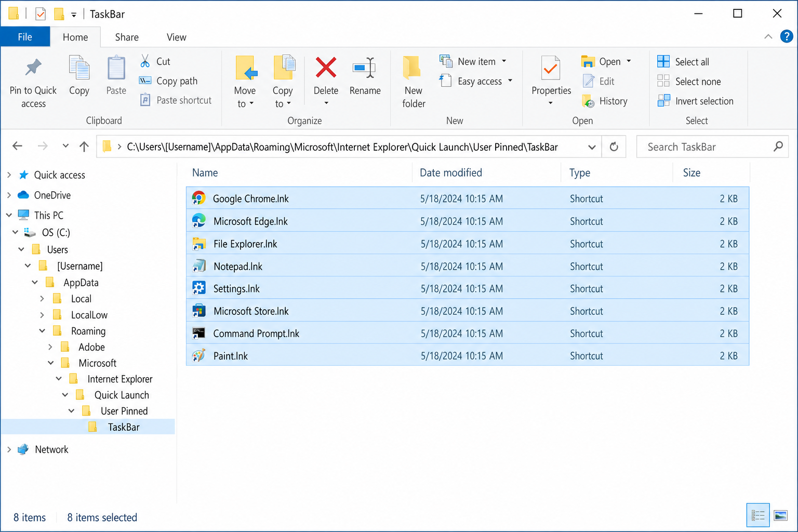Viewport: 798px width, 532px height.
Task: Choose Copy path in the ribbon
Action: [x=168, y=81]
